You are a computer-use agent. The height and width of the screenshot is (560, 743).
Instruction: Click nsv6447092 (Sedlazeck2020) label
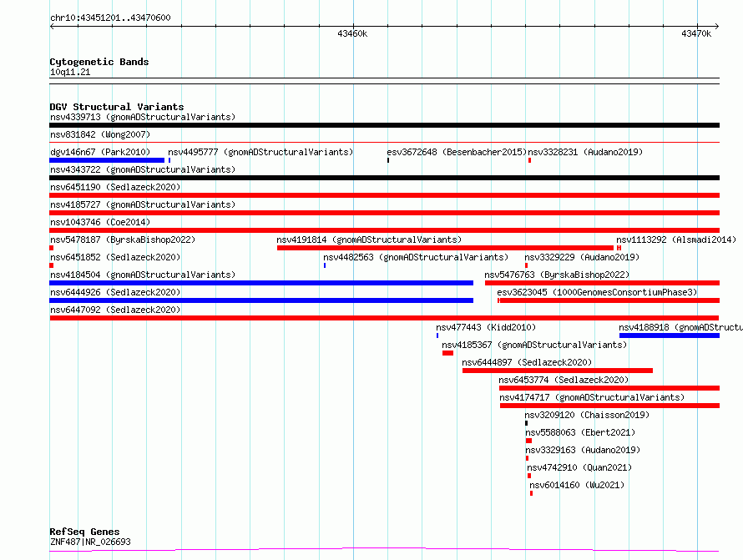(x=115, y=310)
